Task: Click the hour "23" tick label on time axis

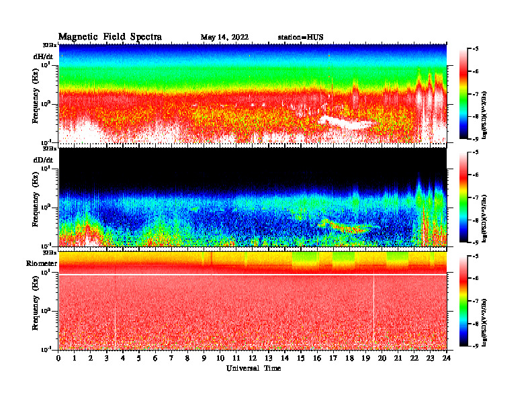Action: click(430, 358)
